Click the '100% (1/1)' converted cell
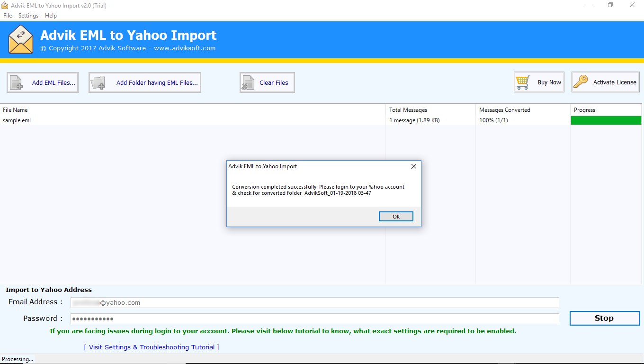Image resolution: width=644 pixels, height=364 pixels. click(x=493, y=120)
